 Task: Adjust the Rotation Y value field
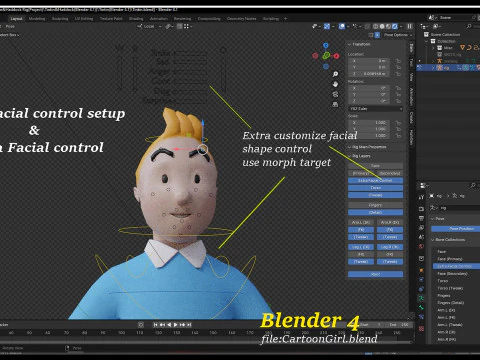click(x=370, y=95)
